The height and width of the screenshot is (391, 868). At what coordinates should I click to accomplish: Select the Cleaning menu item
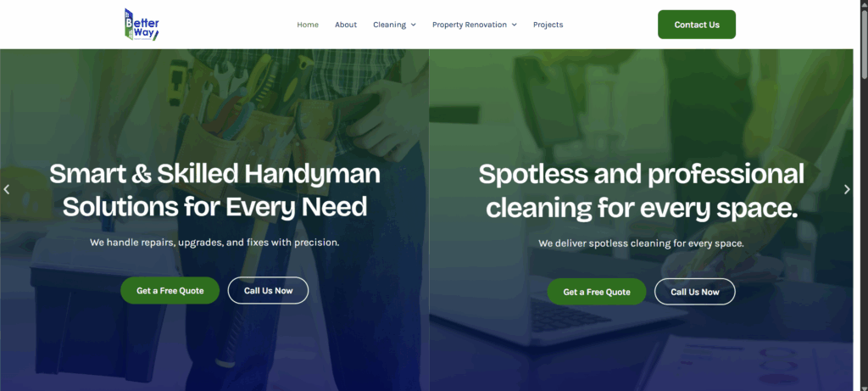tap(389, 25)
